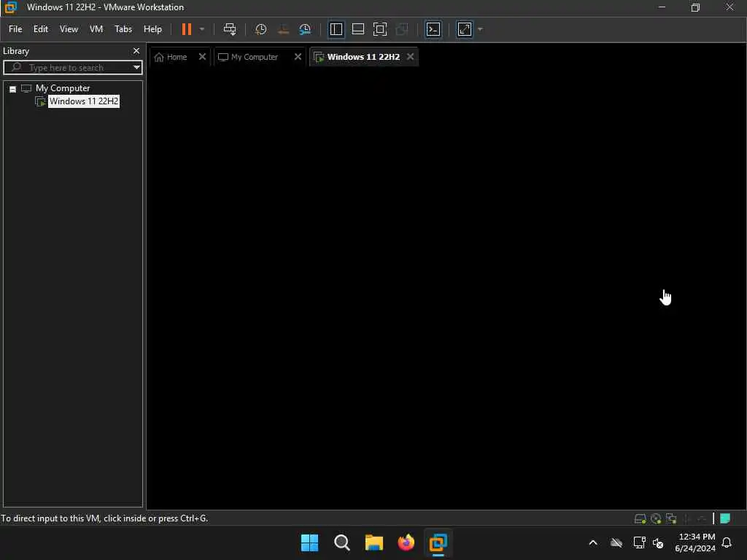This screenshot has height=560, width=747.
Task: Close the Home tab
Action: pos(202,57)
